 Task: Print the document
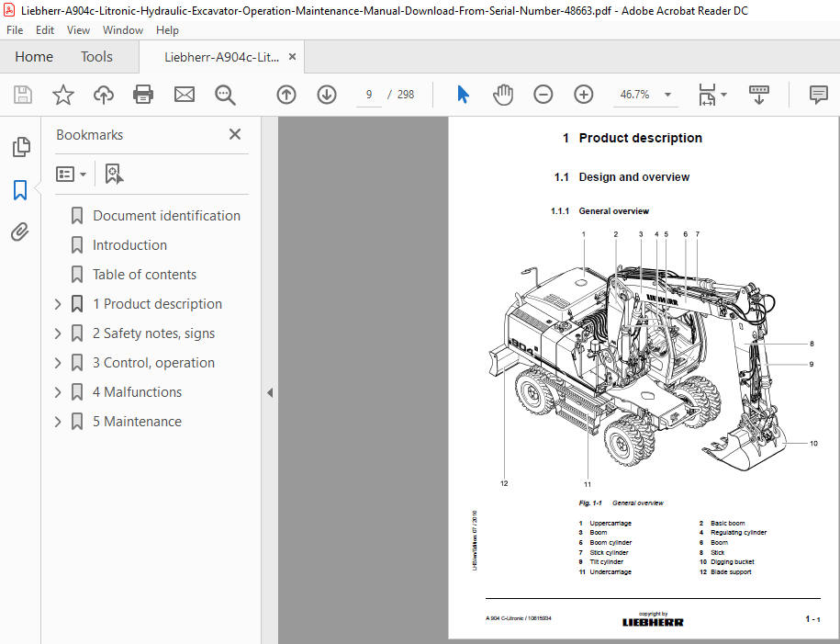coord(143,95)
